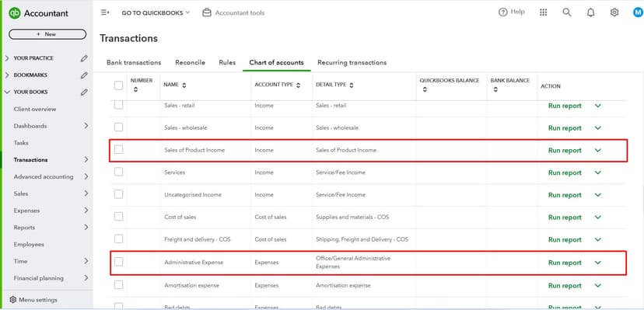Screen dimensions: 644x310
Task: Edit YOUR BOOKS section with pencil icon
Action: click(84, 92)
